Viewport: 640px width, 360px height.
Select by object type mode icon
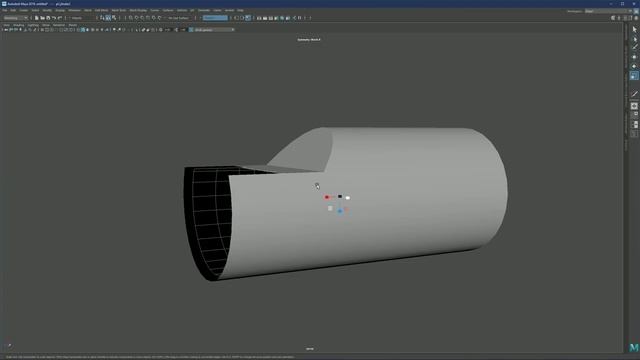pos(108,18)
